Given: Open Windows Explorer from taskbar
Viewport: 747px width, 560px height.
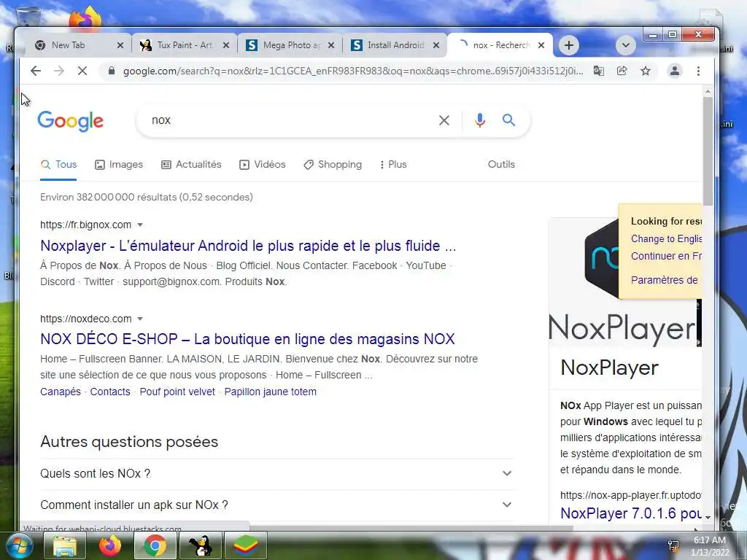Looking at the screenshot, I should pos(65,545).
